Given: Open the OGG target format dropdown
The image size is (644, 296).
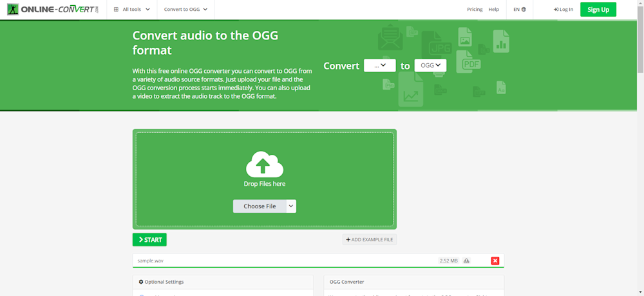Looking at the screenshot, I should [x=430, y=65].
